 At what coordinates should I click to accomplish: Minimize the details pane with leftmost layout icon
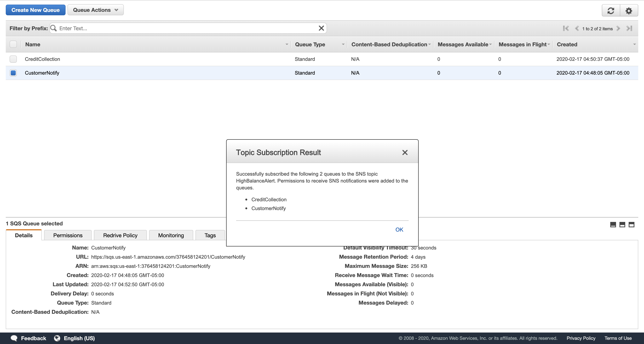(613, 225)
